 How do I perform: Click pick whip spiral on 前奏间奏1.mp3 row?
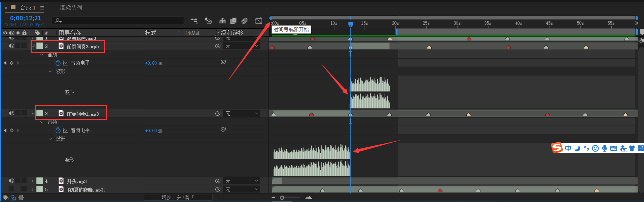click(x=218, y=113)
